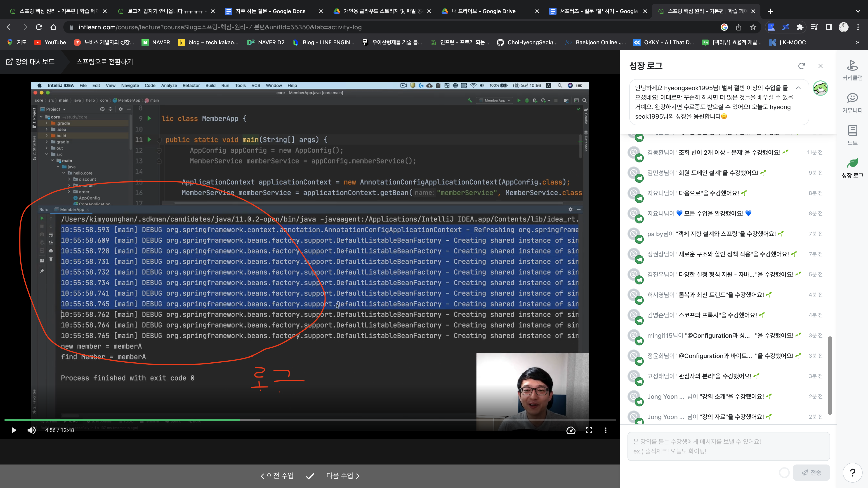868x488 pixels.
Task: Open 노트 sidebar panel
Action: [852, 135]
